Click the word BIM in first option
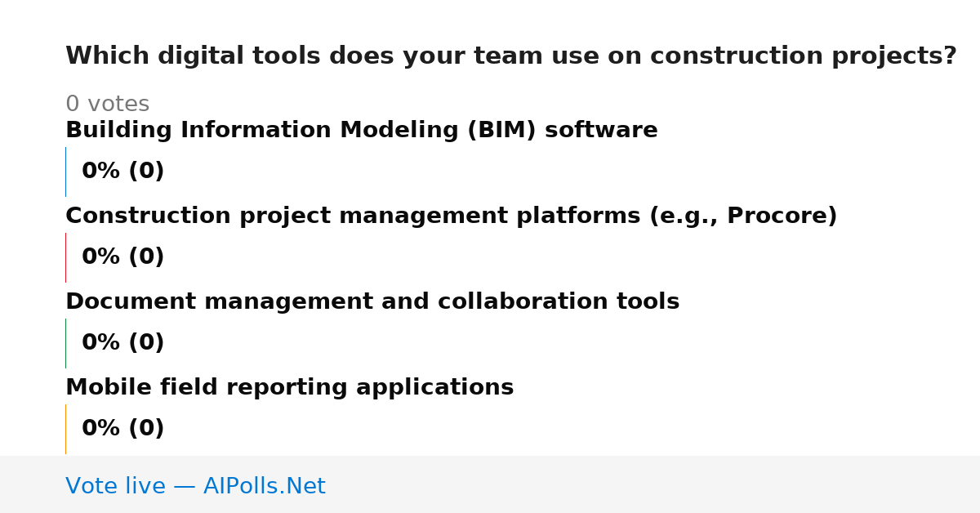This screenshot has height=513, width=980. pos(501,131)
